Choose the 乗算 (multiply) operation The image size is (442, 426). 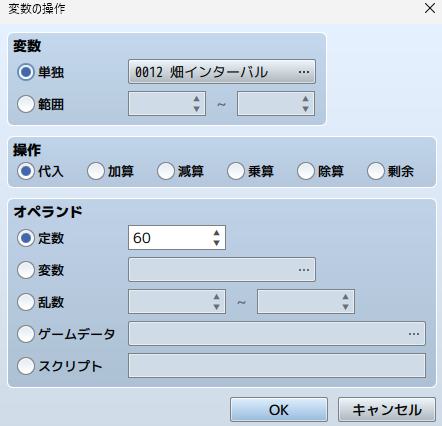pyautogui.click(x=236, y=171)
